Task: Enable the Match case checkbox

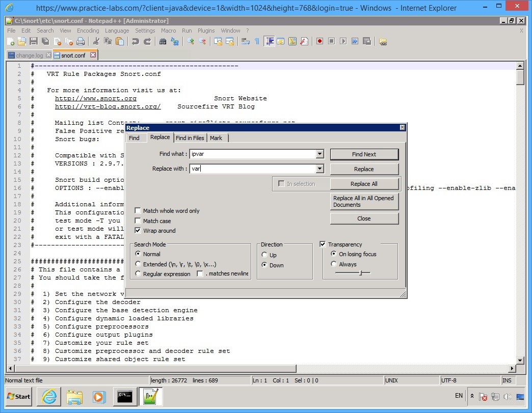Action: (x=138, y=221)
